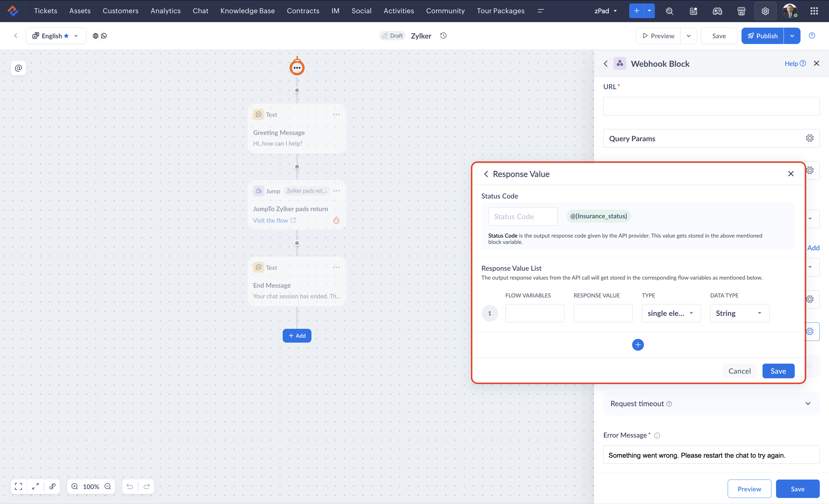Open the Community tab
Viewport: 829px width, 504px height.
(445, 11)
